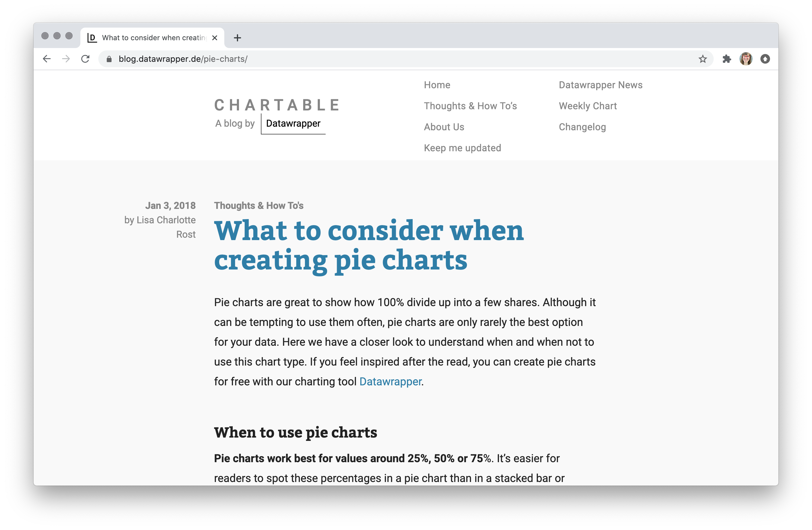This screenshot has width=812, height=530.
Task: Open the Home navigation menu item
Action: (x=437, y=85)
